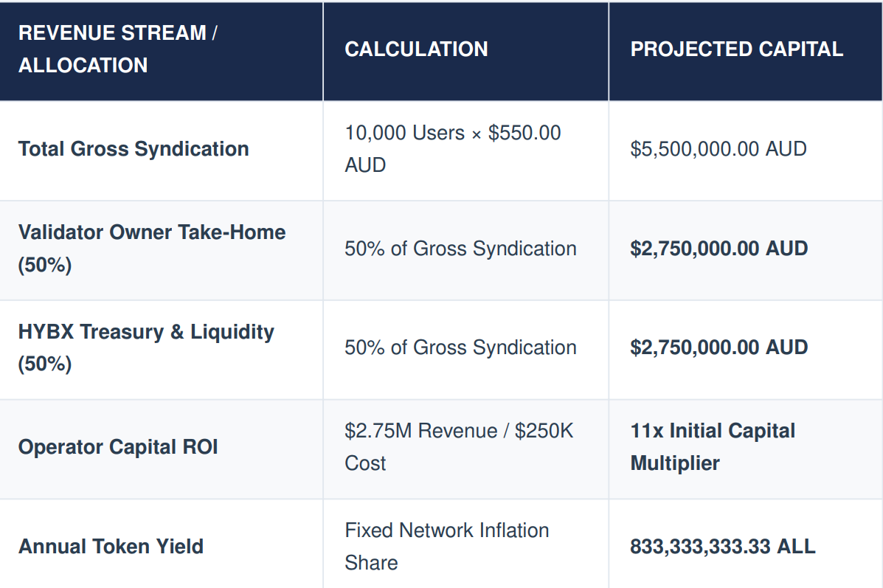Click the Projected Capital column header
The height and width of the screenshot is (588, 883).
tap(737, 49)
